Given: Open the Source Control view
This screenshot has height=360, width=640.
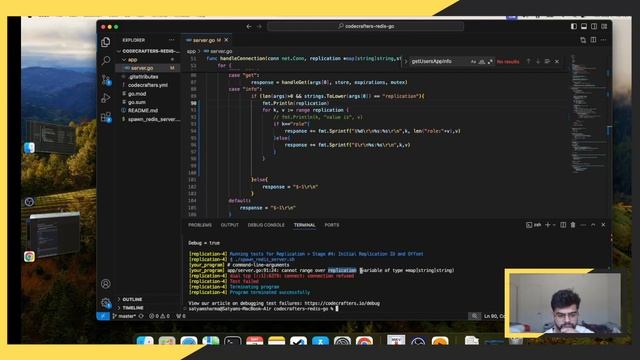Looking at the screenshot, I should pyautogui.click(x=106, y=80).
